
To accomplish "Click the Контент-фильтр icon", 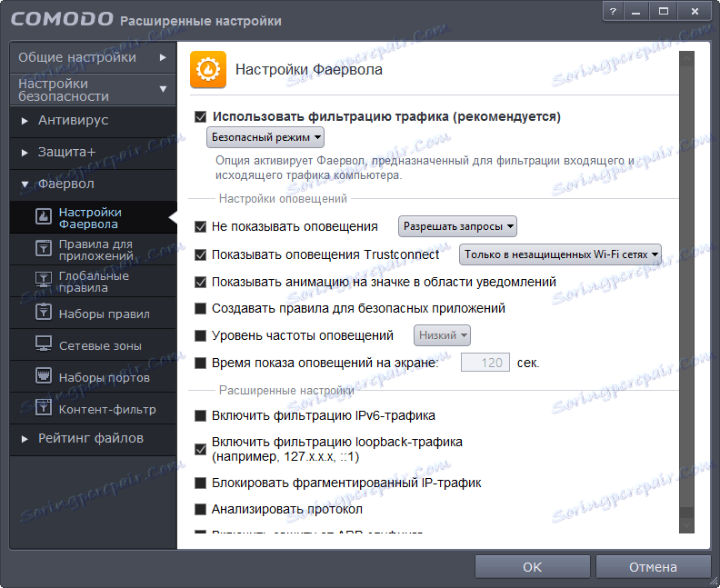I will [44, 408].
